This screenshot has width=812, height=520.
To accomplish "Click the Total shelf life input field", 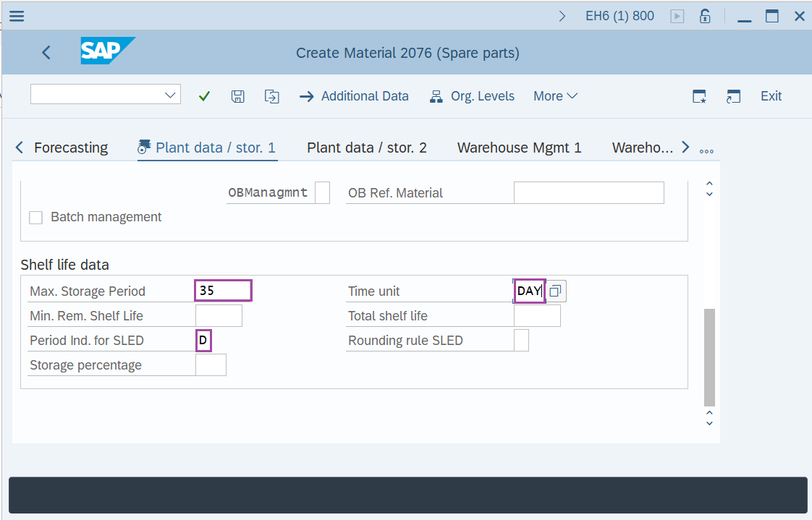I will click(537, 316).
